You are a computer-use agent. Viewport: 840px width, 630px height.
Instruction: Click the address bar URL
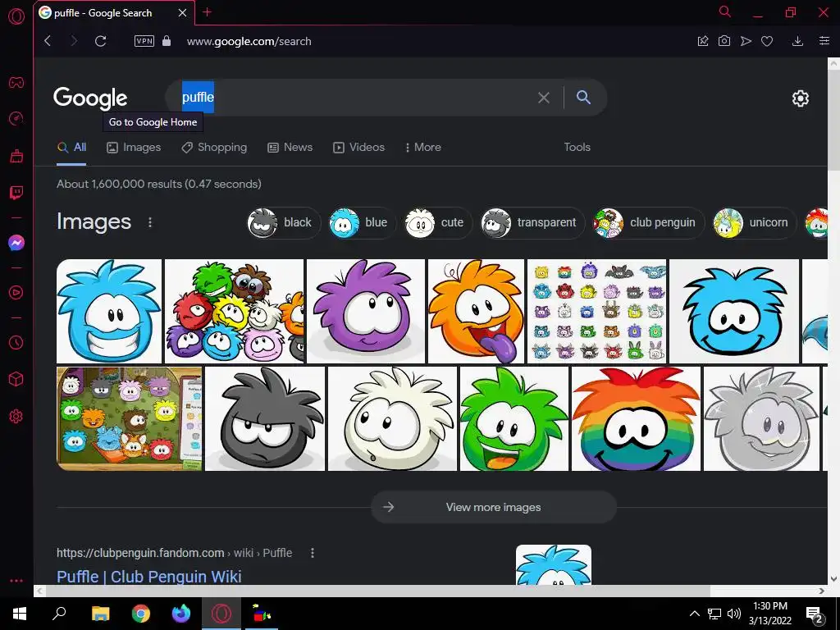click(x=249, y=41)
